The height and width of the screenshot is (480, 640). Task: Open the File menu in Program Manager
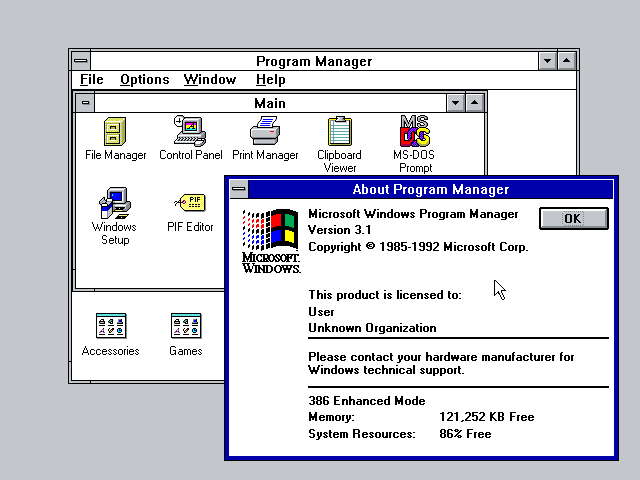[x=91, y=80]
